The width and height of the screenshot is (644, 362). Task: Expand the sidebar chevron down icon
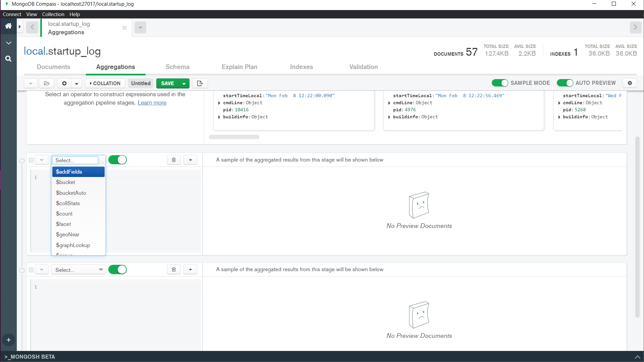9,43
